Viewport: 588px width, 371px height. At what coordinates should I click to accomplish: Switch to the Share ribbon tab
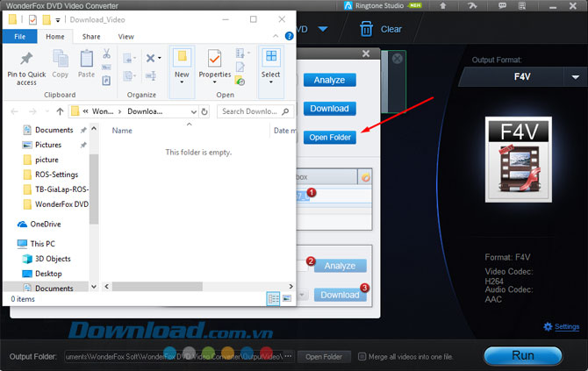pyautogui.click(x=91, y=36)
